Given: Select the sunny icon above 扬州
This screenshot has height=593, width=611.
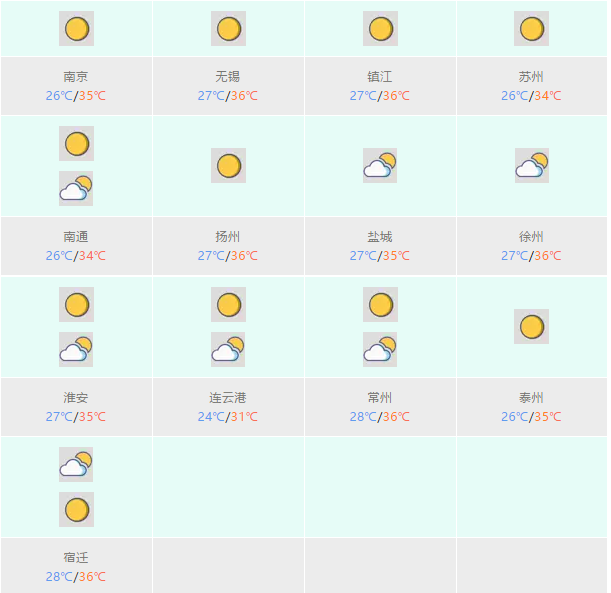Looking at the screenshot, I should 228,165.
